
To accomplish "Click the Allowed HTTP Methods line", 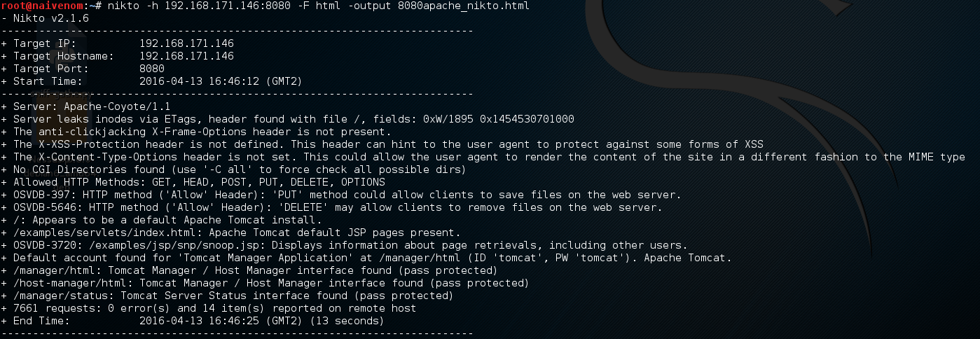I will (x=193, y=182).
